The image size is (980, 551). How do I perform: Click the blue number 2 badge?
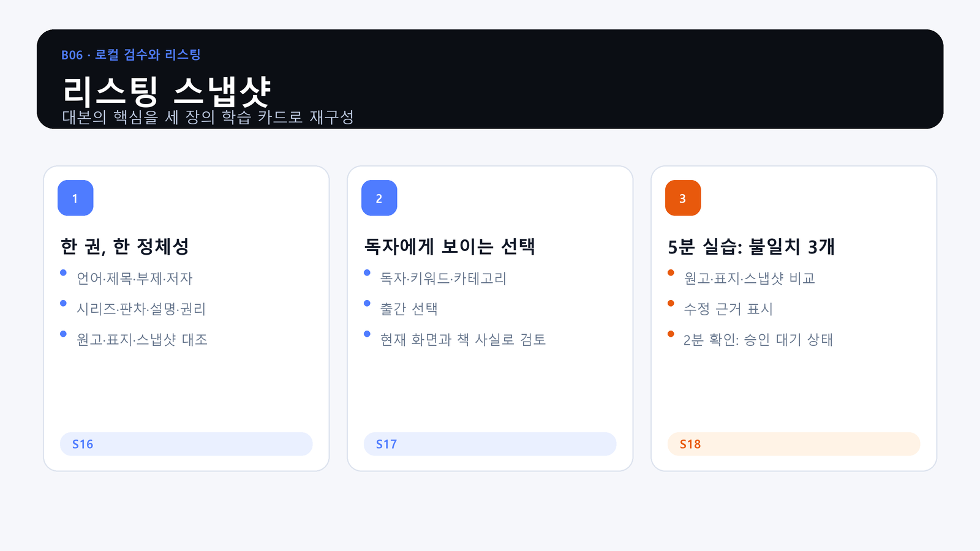tap(379, 198)
